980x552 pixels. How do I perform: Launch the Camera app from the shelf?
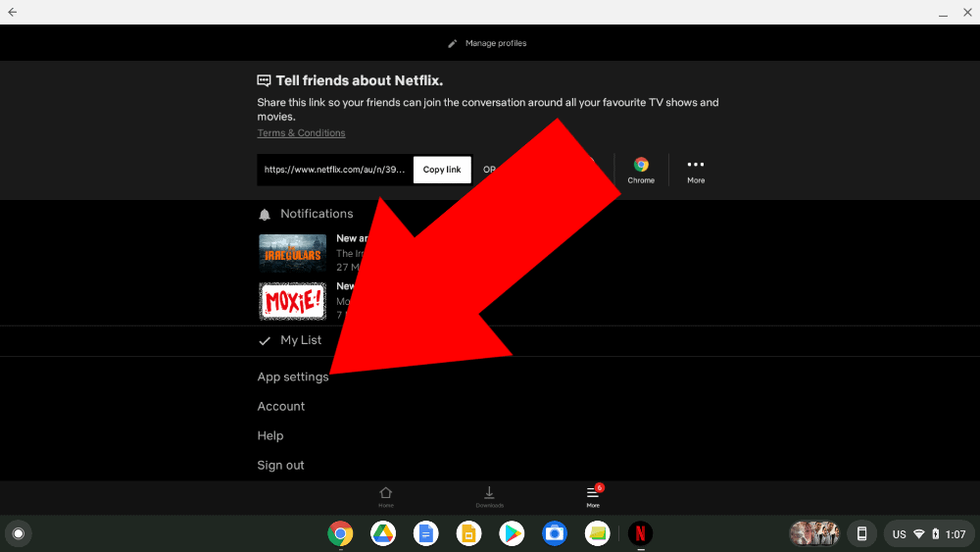point(555,533)
